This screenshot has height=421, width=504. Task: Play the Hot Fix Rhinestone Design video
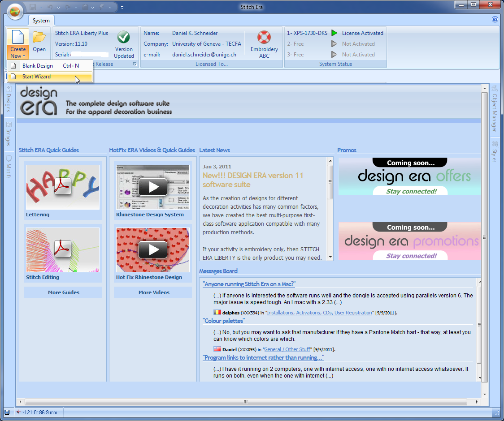click(152, 250)
